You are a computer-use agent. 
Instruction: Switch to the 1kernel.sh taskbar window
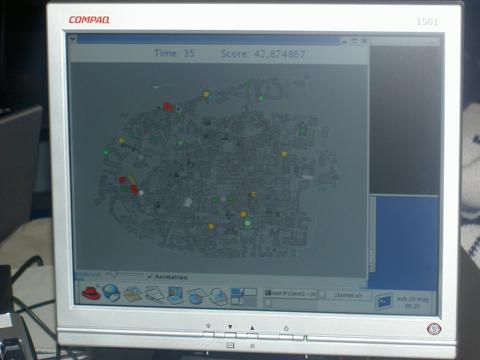345,295
